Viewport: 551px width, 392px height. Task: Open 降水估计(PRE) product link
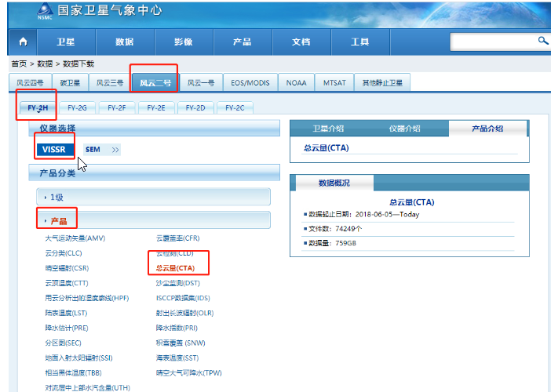point(67,327)
